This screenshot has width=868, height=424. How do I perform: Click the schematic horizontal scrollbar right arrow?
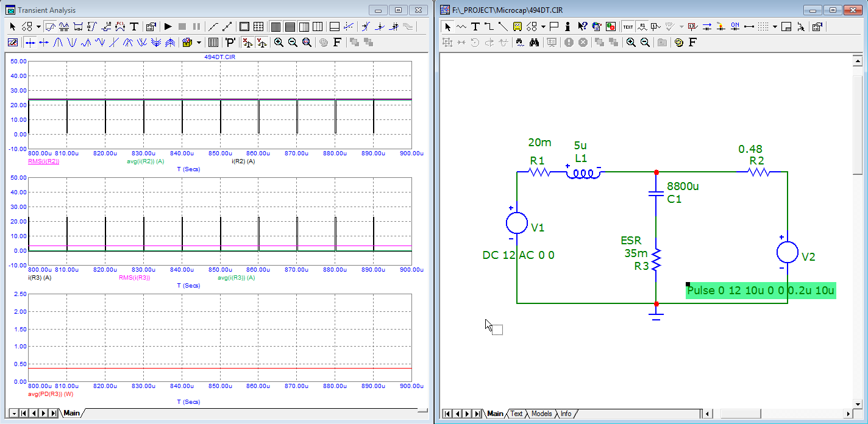tap(849, 414)
